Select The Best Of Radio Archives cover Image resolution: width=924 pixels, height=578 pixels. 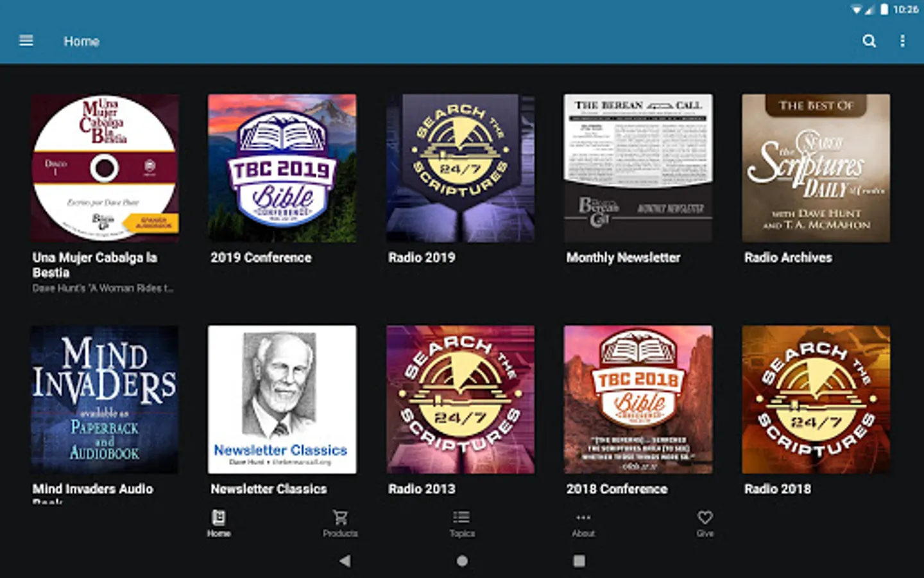click(816, 168)
